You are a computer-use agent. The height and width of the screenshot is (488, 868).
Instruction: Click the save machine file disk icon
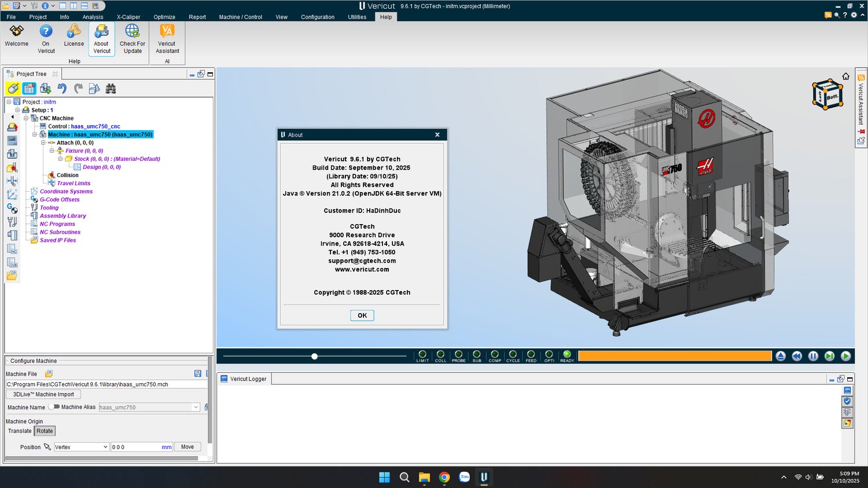click(x=197, y=374)
